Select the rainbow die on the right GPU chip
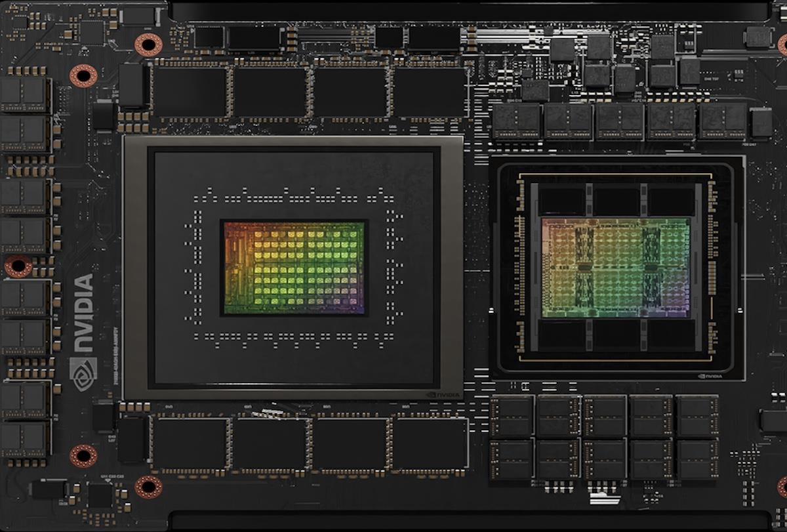The height and width of the screenshot is (532, 787). [615, 268]
